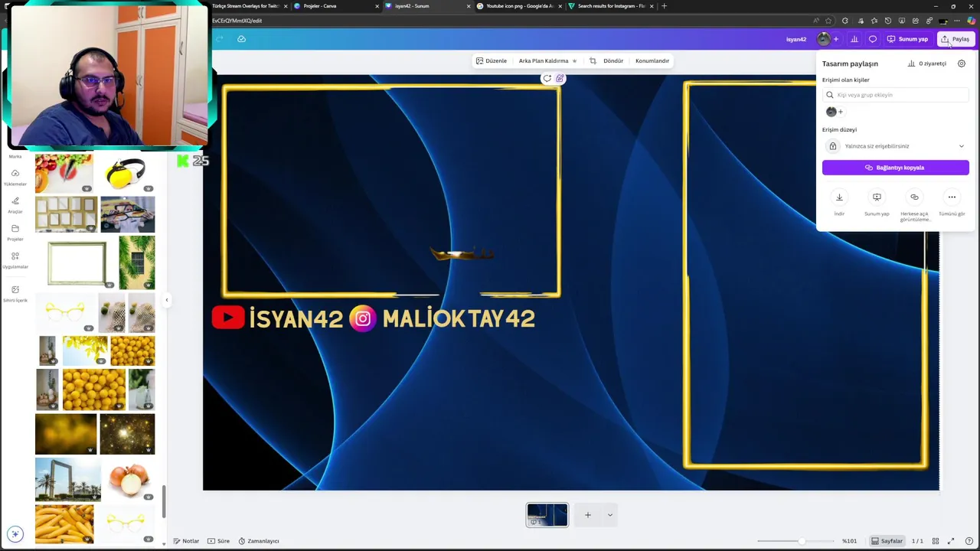
Task: Open Notlar at bottom bar
Action: 186,541
